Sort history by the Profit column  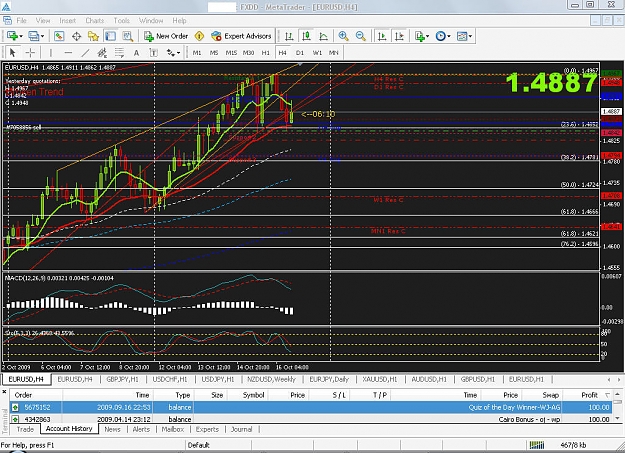point(589,395)
